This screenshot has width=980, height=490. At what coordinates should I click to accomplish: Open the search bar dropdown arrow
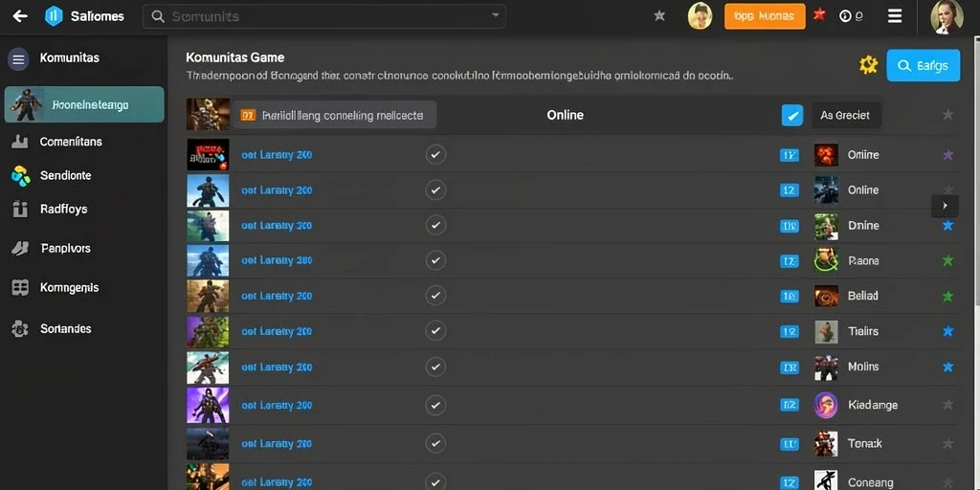[x=495, y=15]
